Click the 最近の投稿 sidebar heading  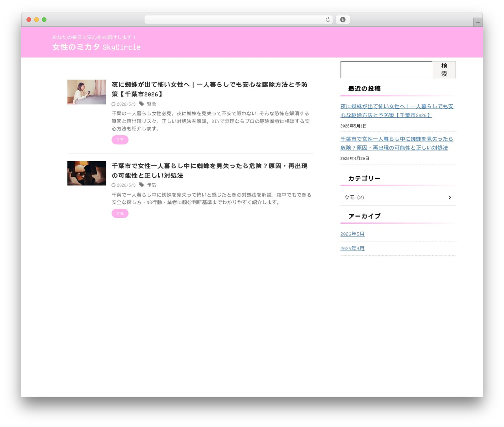click(364, 89)
